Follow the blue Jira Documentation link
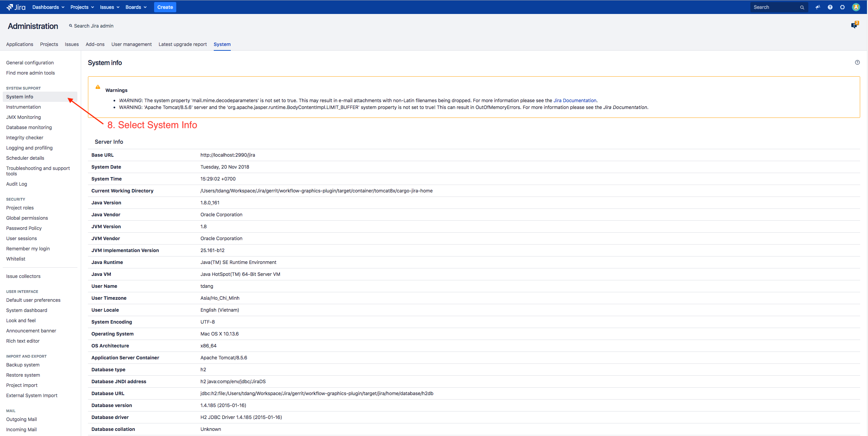 click(575, 100)
